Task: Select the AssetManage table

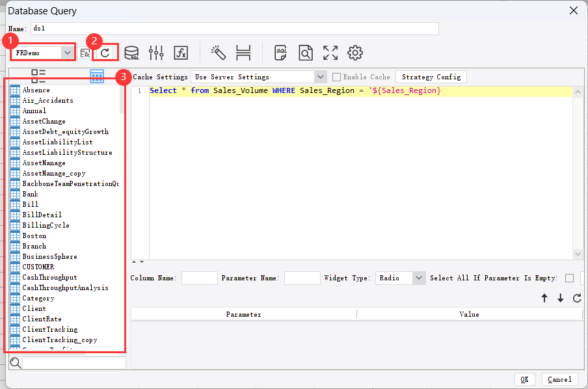Action: click(x=44, y=163)
